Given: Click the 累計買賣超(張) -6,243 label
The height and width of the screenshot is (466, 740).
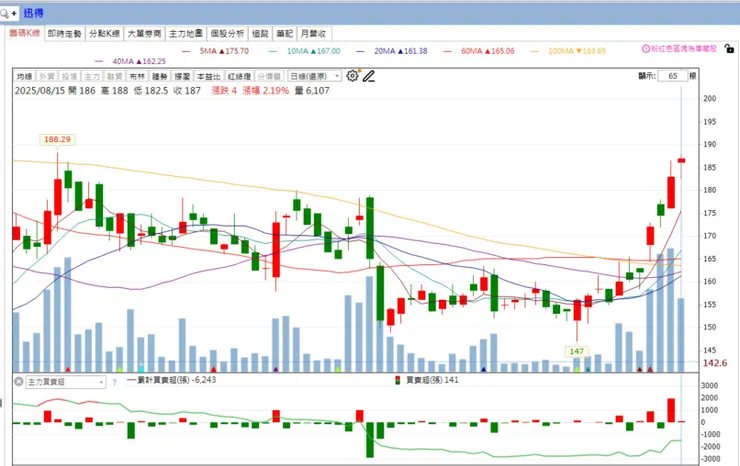Looking at the screenshot, I should pyautogui.click(x=177, y=380).
